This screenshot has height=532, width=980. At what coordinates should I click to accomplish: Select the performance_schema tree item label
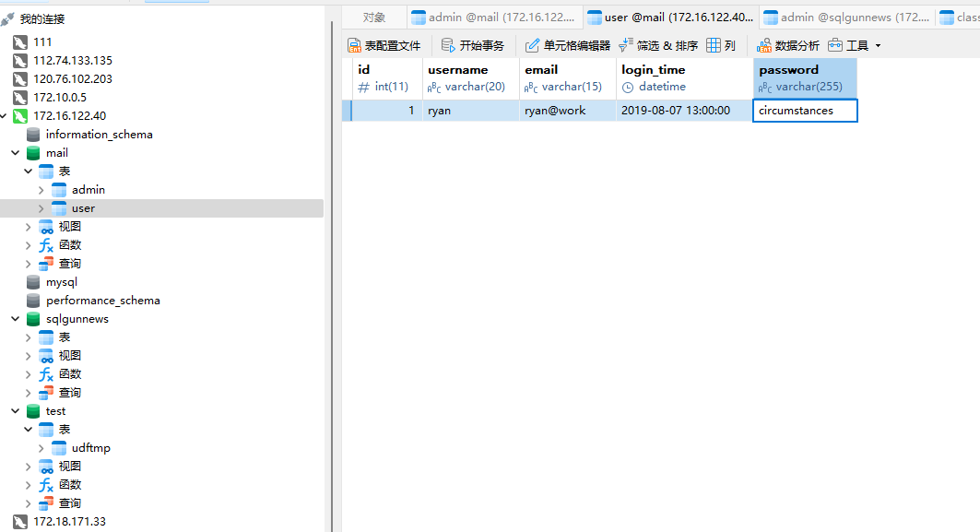[103, 301]
